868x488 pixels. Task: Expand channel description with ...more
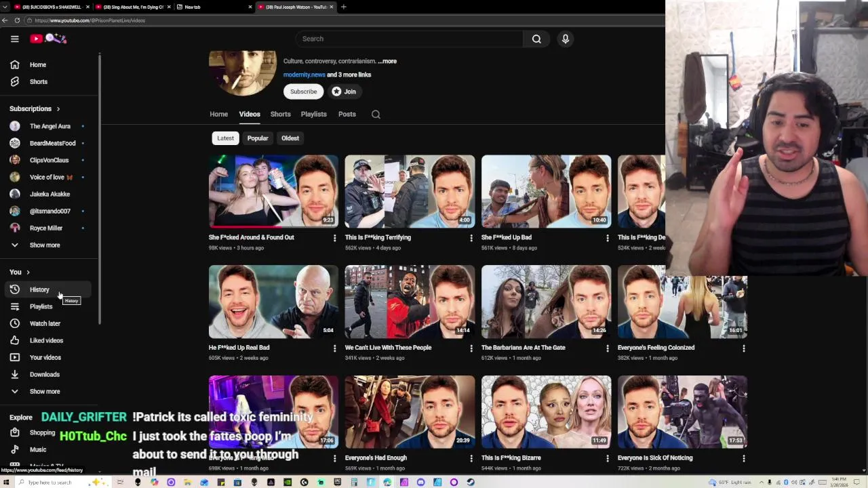point(387,61)
